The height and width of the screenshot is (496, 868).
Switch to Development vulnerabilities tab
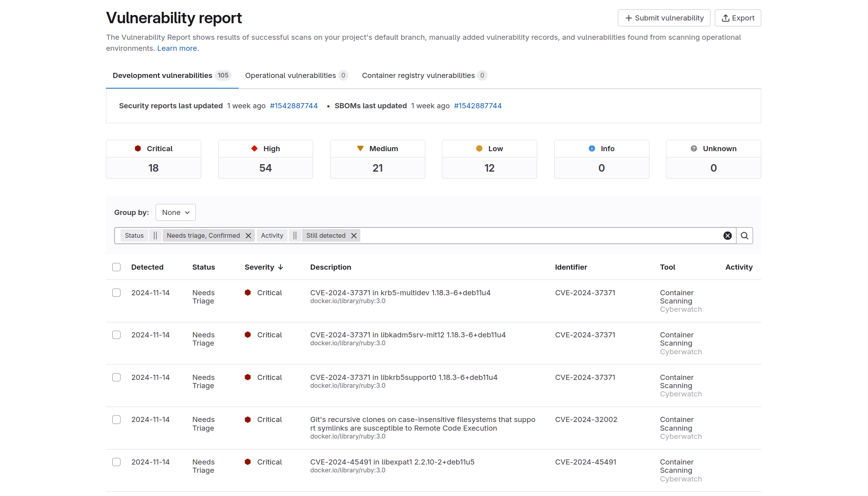click(x=172, y=76)
